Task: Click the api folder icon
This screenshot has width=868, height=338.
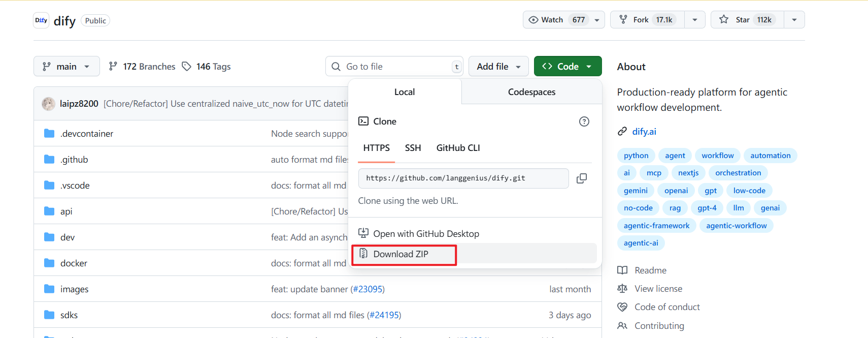Action: click(49, 211)
